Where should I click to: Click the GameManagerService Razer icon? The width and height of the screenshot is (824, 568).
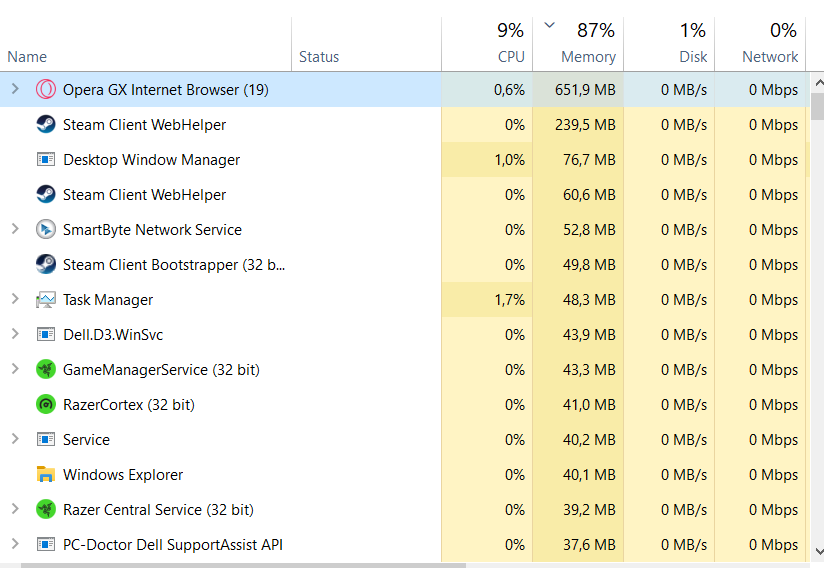coord(46,369)
